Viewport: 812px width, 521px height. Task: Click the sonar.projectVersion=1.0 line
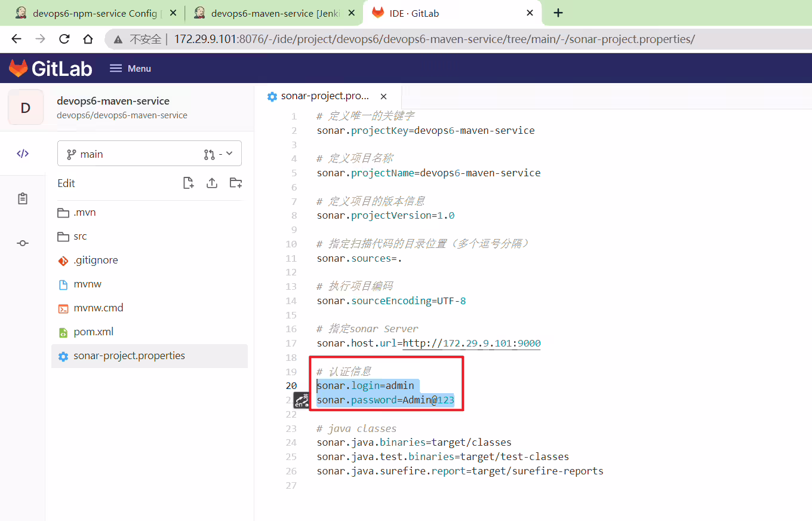tap(386, 215)
